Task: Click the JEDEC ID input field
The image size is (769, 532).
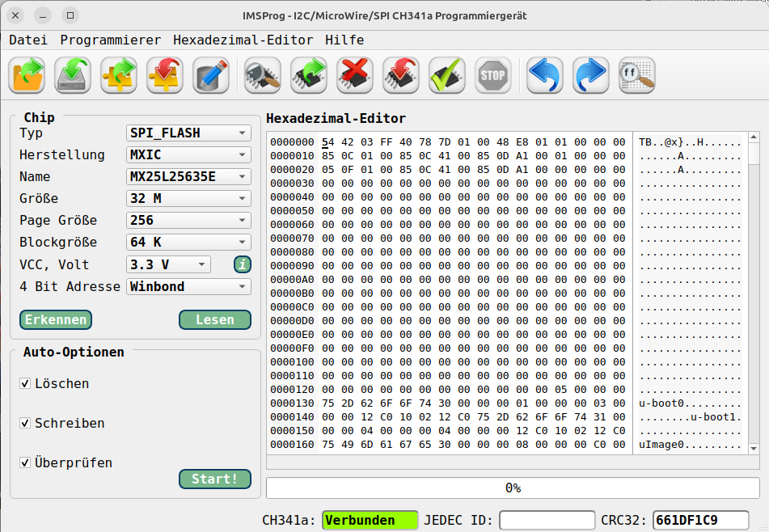Action: tap(547, 520)
